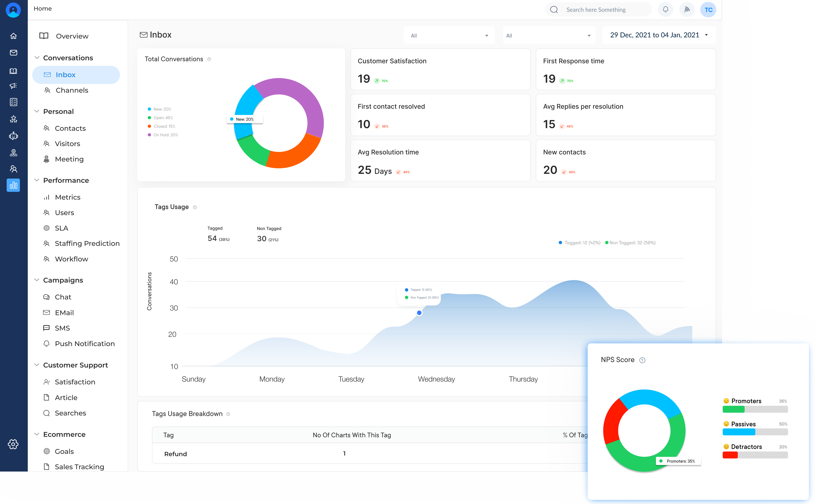Image resolution: width=815 pixels, height=504 pixels.
Task: Open Channels in the navigation menu
Action: coord(72,90)
